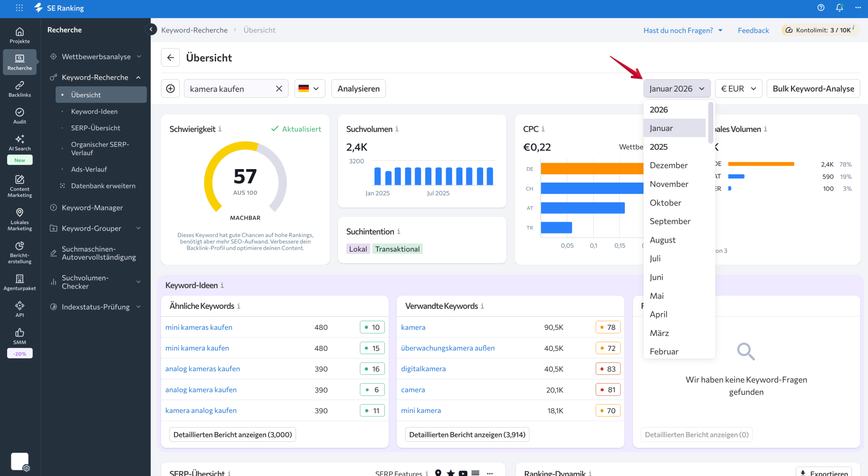The image size is (868, 476).
Task: Open the Bericht-erstellung section
Action: coord(19,253)
